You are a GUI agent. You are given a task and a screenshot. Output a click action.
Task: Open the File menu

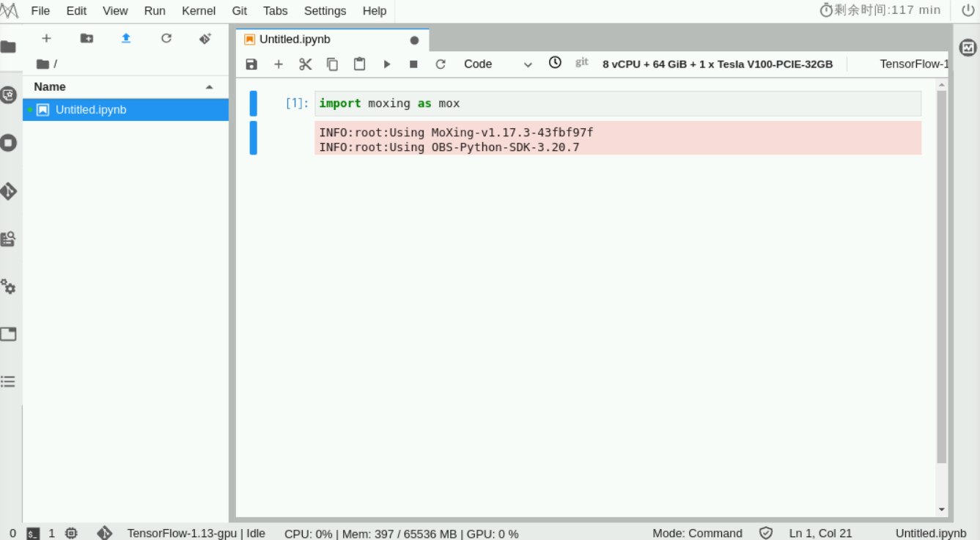pos(41,11)
